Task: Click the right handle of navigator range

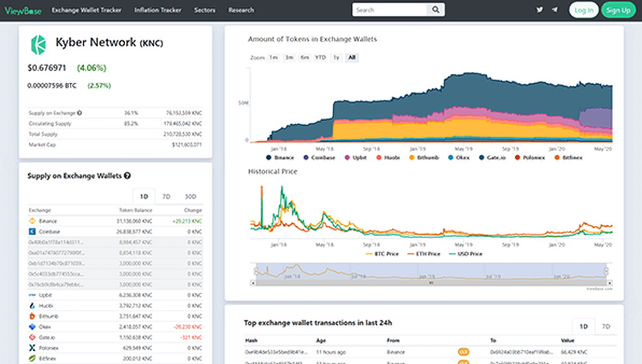Action: 607,271
